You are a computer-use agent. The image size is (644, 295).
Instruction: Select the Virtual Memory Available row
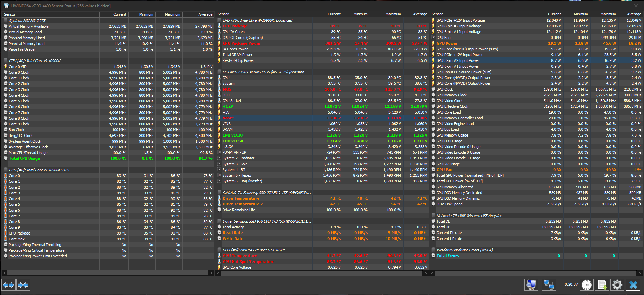[x=108, y=26]
